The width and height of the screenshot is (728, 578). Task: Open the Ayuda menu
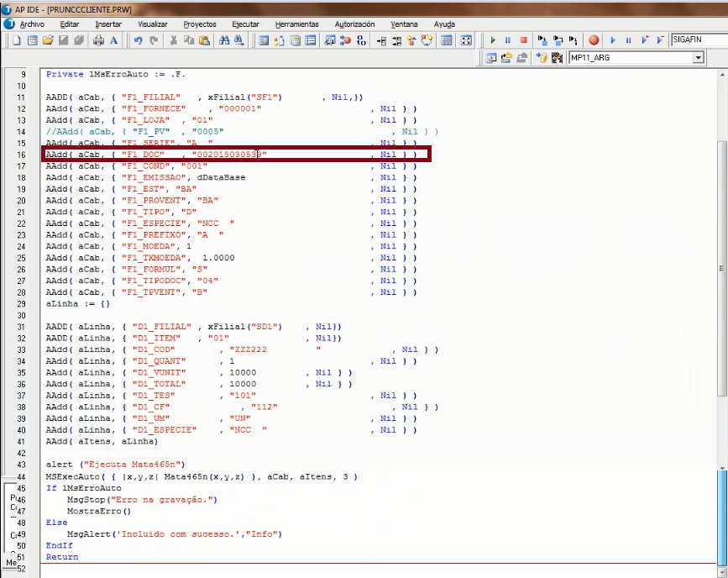[x=444, y=24]
